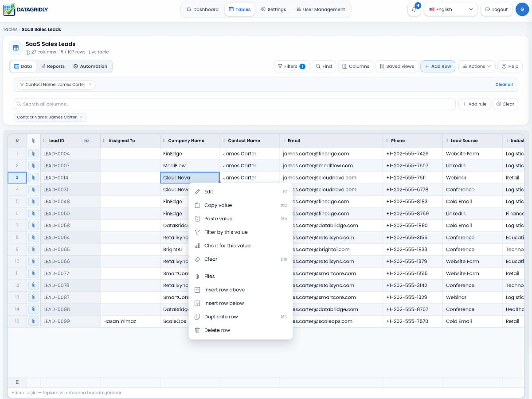Open Settings in top navigation

click(273, 9)
